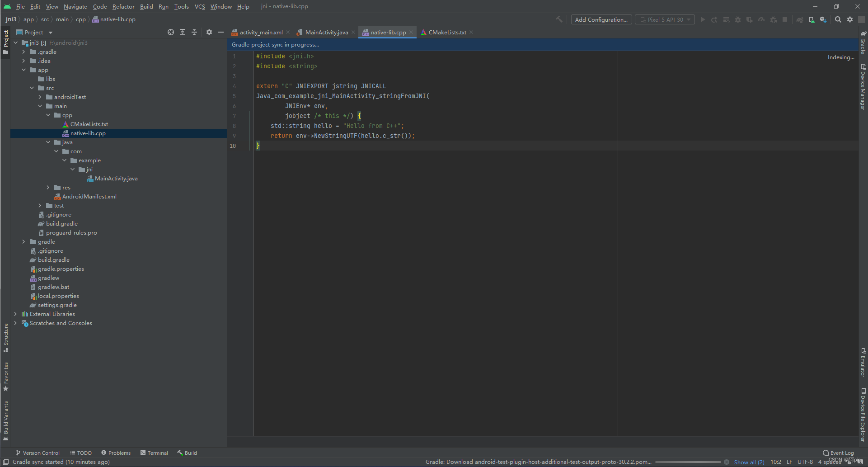This screenshot has height=467, width=868.
Task: Open the Device Manager toolbar icon
Action: (812, 19)
